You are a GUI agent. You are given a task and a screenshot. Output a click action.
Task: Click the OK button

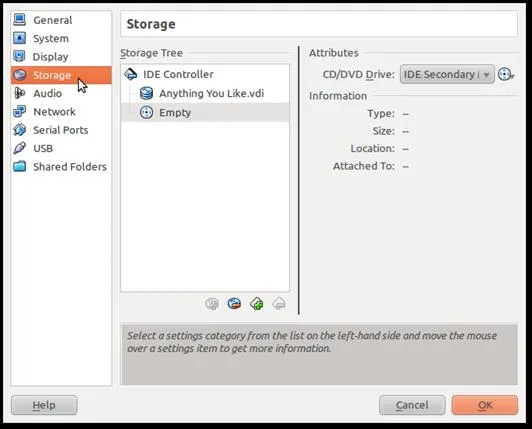(x=485, y=405)
